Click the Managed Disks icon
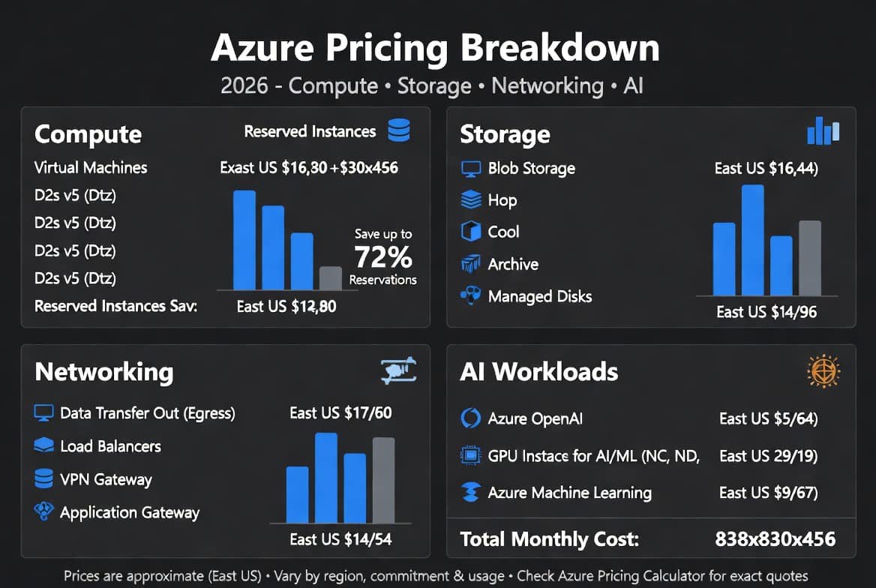 pos(471,295)
